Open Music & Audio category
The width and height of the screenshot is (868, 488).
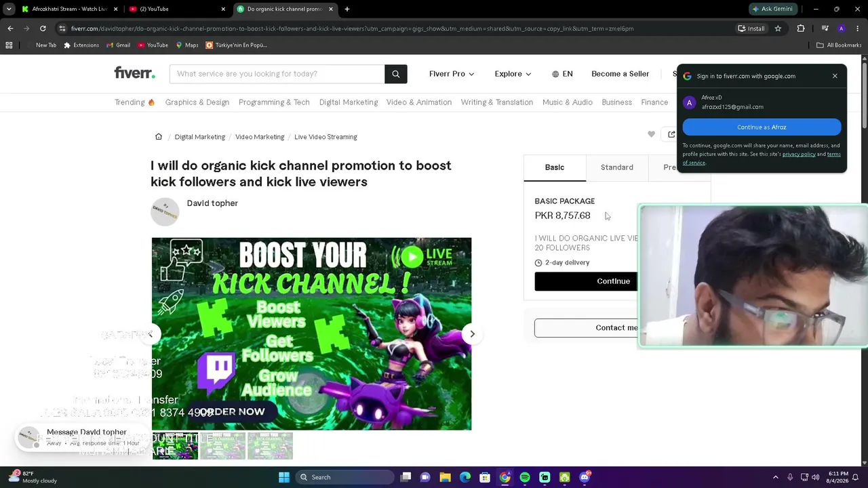point(568,102)
